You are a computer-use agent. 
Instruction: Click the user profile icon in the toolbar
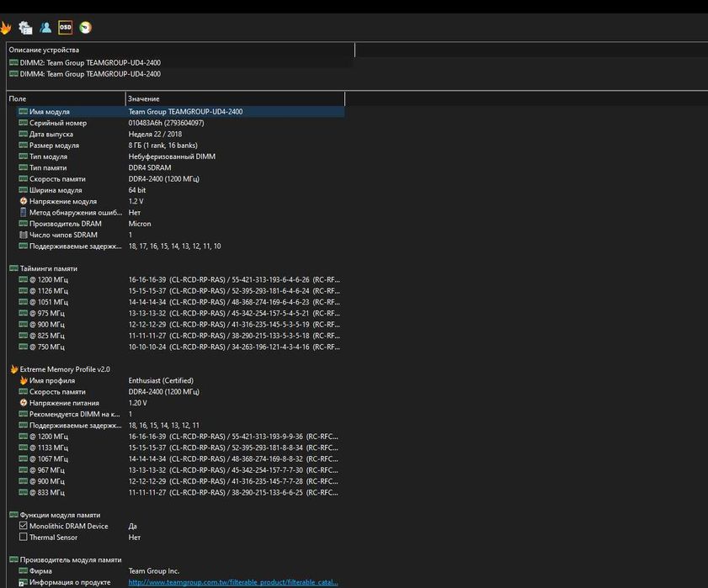click(x=45, y=28)
